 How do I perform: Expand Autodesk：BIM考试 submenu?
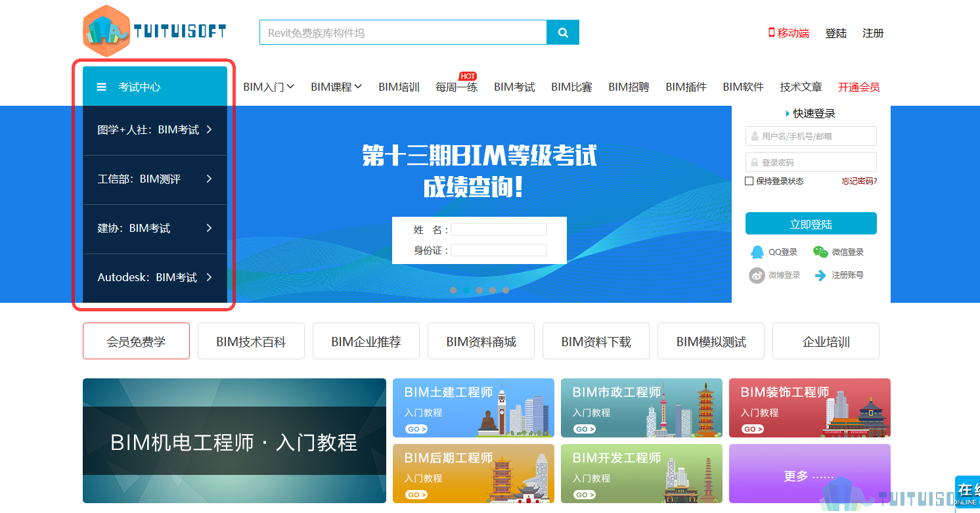click(x=155, y=278)
